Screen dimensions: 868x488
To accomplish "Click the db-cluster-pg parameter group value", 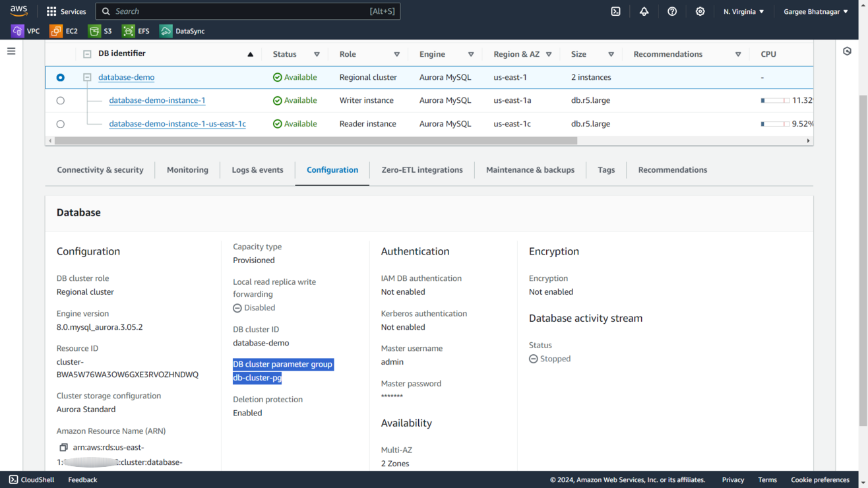I will [257, 378].
